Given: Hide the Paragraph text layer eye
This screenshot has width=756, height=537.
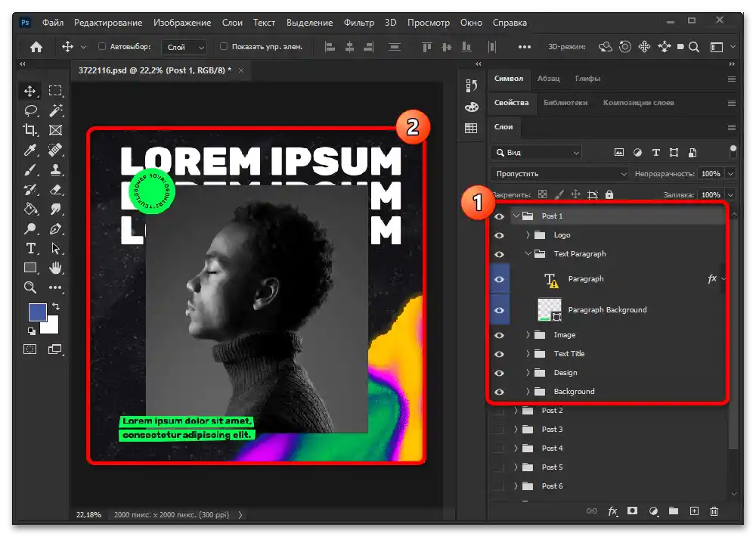Looking at the screenshot, I should tap(499, 279).
